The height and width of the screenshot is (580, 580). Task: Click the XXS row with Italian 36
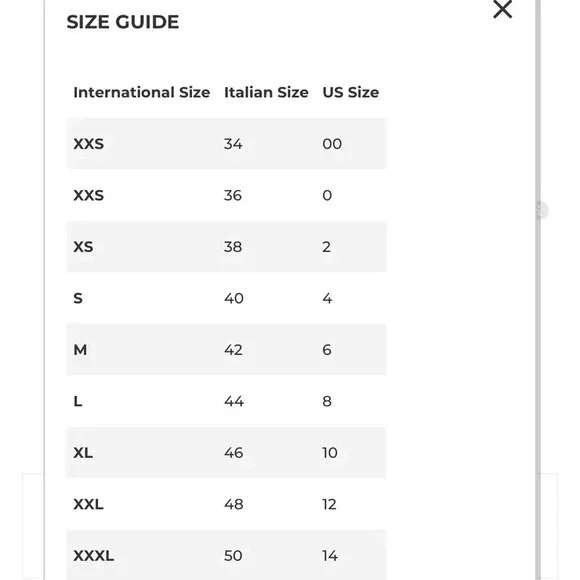tap(226, 195)
